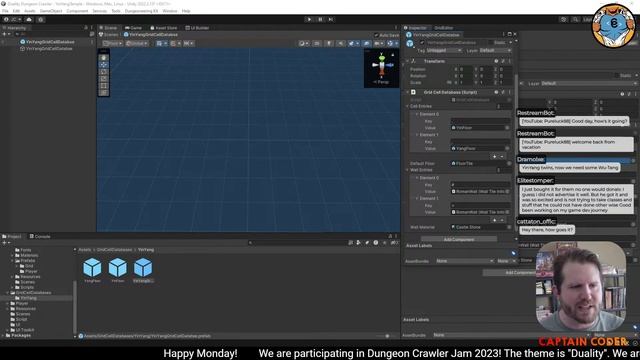Collapse the GridCellDatabases folder in Project
This screenshot has width=640, height=360.
[8, 293]
